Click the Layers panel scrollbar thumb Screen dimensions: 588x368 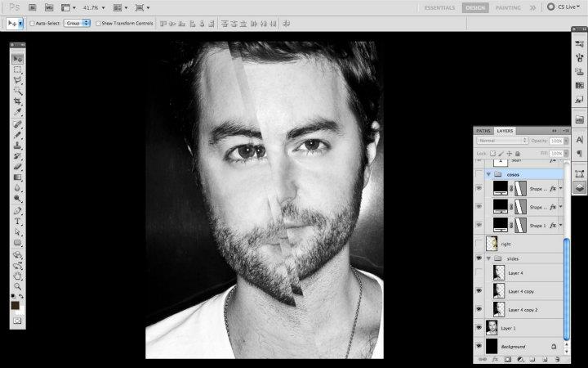coord(566,289)
